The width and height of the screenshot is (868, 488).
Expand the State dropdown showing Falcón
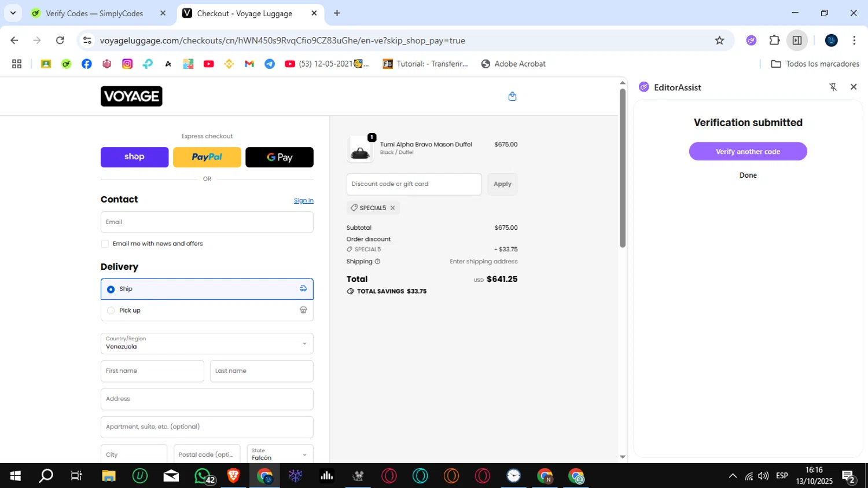click(x=280, y=454)
